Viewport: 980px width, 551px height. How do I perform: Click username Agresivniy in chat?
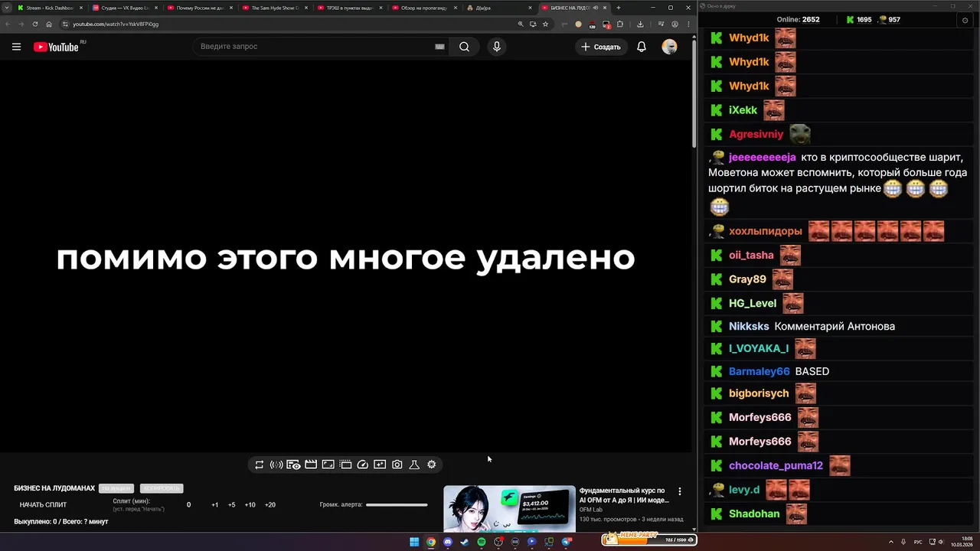pos(756,134)
